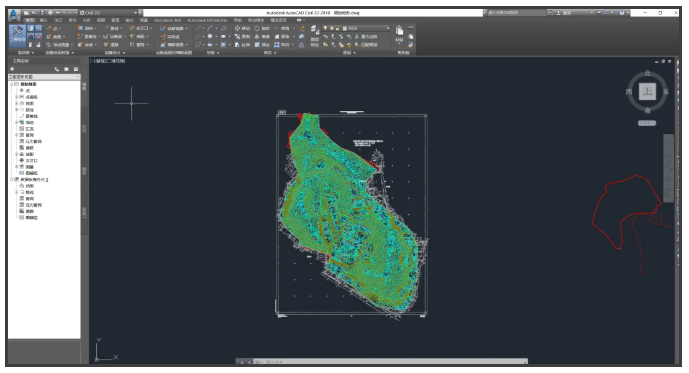Select the Rectangle tool in Draw panel

pyautogui.click(x=223, y=36)
